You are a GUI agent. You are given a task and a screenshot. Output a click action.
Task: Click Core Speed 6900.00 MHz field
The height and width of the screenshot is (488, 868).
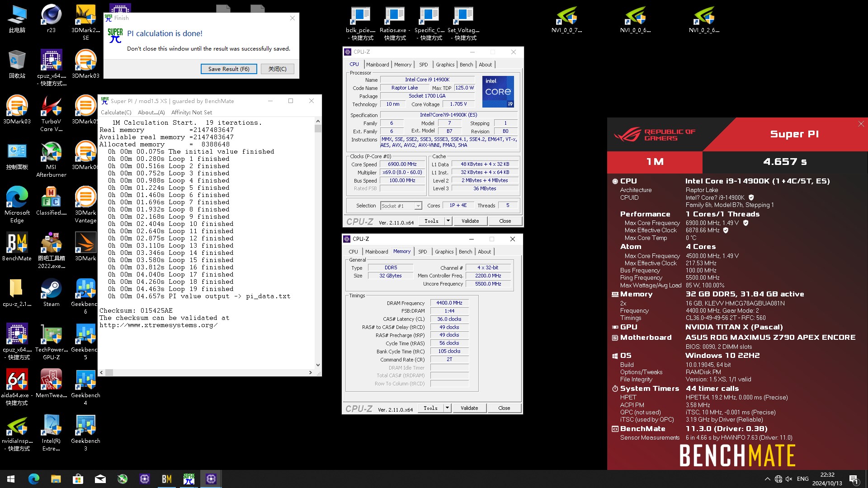point(402,164)
